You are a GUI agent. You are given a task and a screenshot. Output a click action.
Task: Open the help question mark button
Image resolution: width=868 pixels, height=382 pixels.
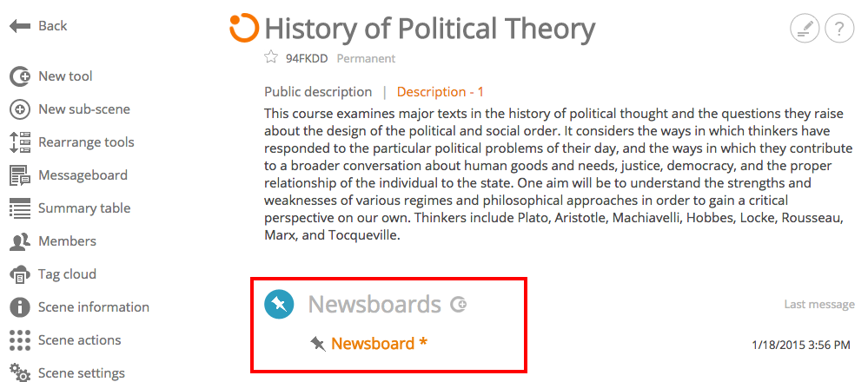coord(839,28)
